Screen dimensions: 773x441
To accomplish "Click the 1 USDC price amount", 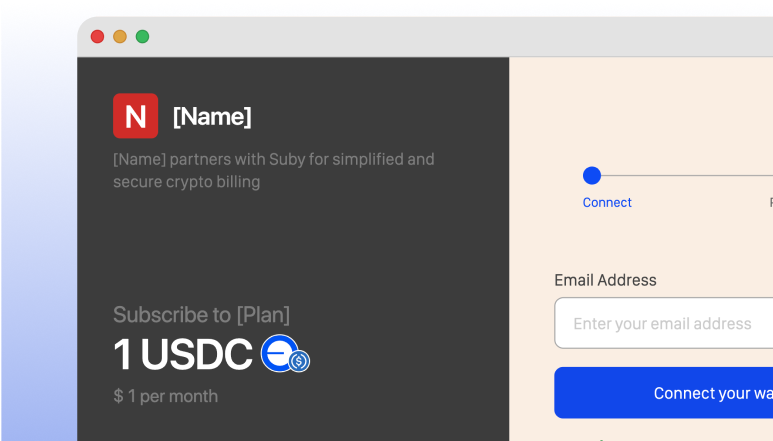I will click(183, 354).
